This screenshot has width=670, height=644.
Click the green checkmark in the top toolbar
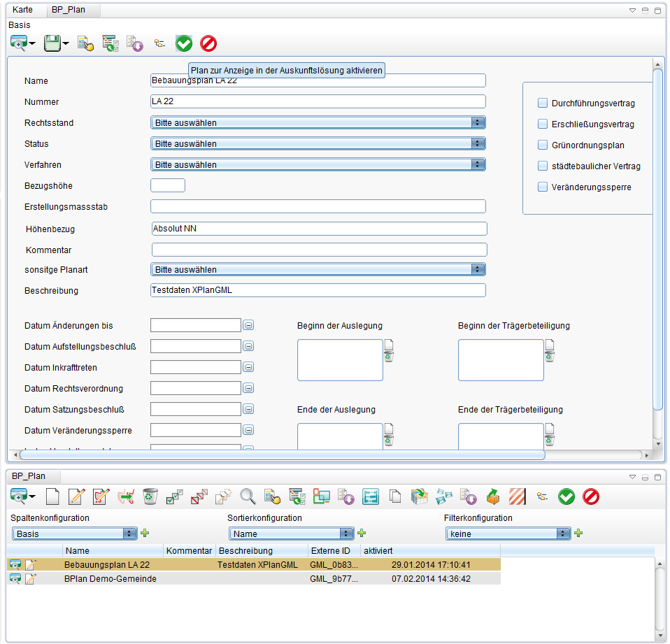(x=184, y=43)
